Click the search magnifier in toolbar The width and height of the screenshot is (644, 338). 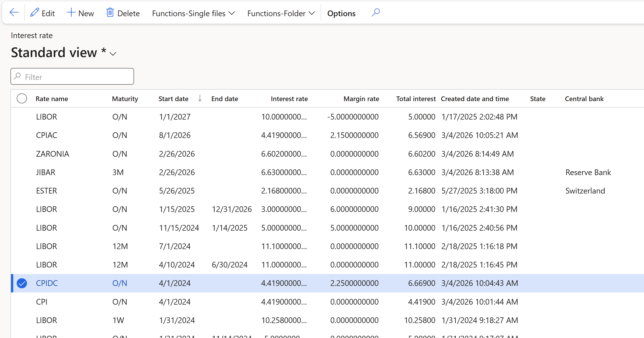tap(376, 12)
